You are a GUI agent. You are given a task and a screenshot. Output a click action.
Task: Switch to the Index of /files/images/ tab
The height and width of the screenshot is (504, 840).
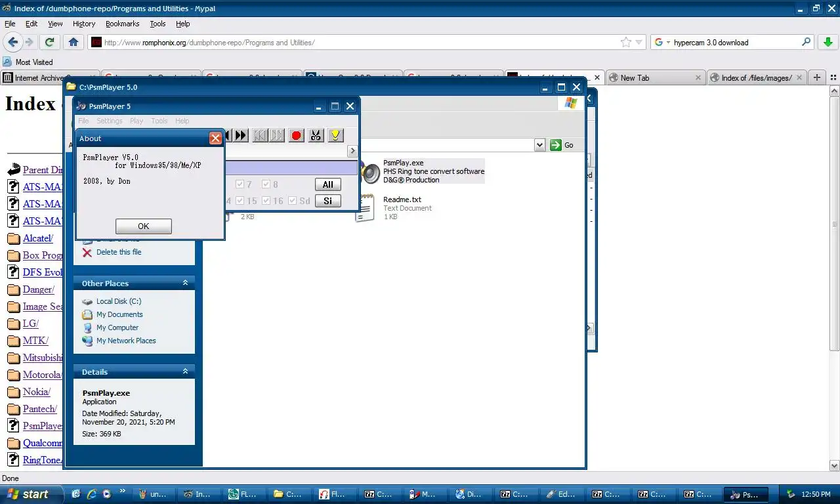756,77
